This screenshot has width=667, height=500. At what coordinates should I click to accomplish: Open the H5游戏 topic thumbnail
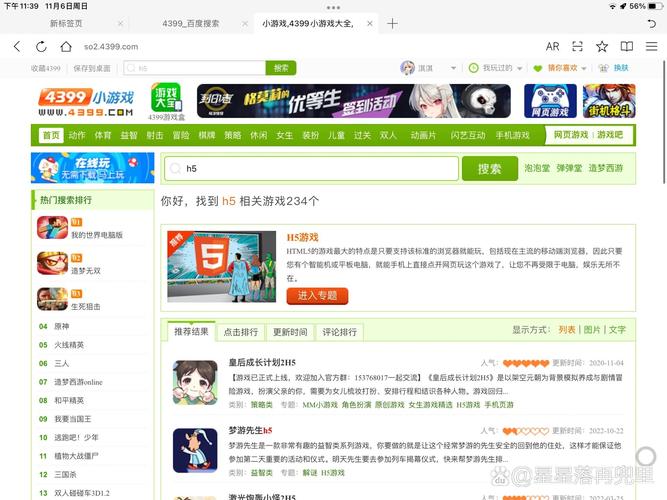click(x=222, y=266)
